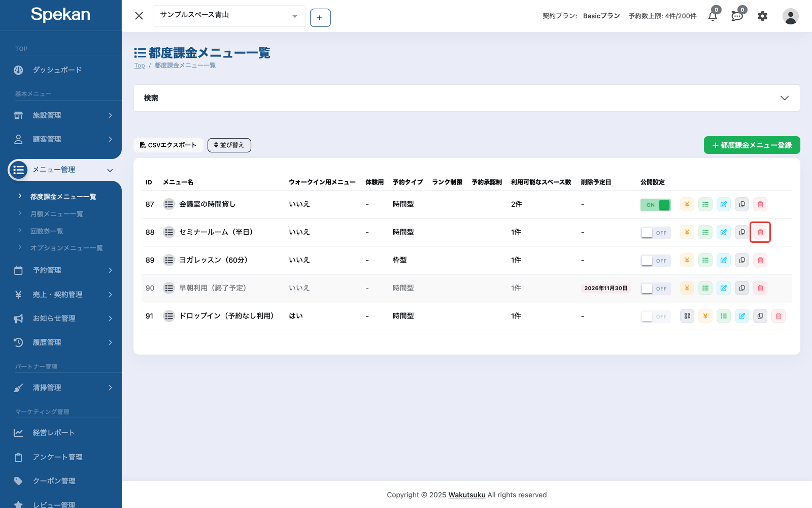The width and height of the screenshot is (812, 508).
Task: Toggle publish setting for ドロップイン row
Action: (x=656, y=316)
